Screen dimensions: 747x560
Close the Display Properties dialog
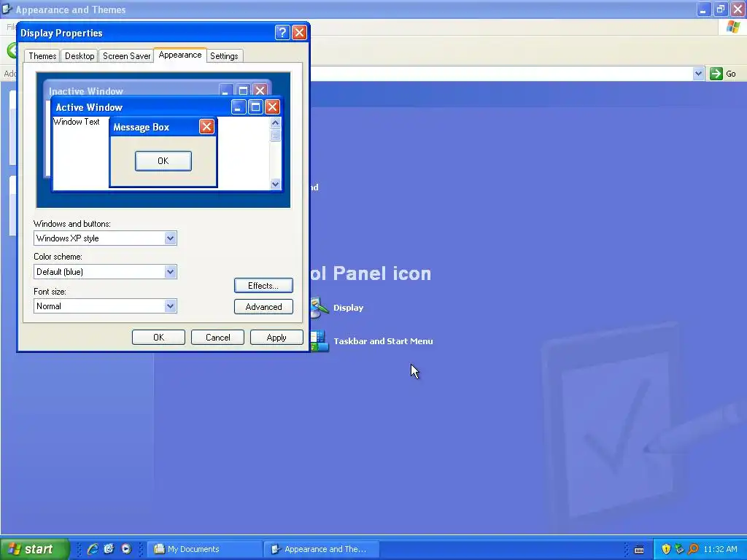click(x=299, y=33)
